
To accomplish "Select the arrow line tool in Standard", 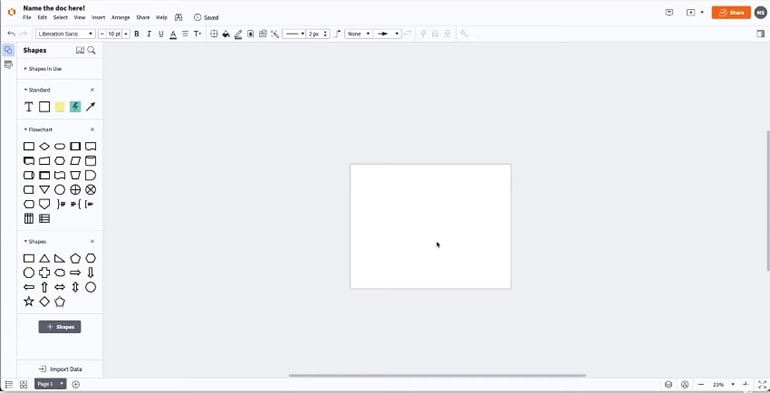I will 90,107.
